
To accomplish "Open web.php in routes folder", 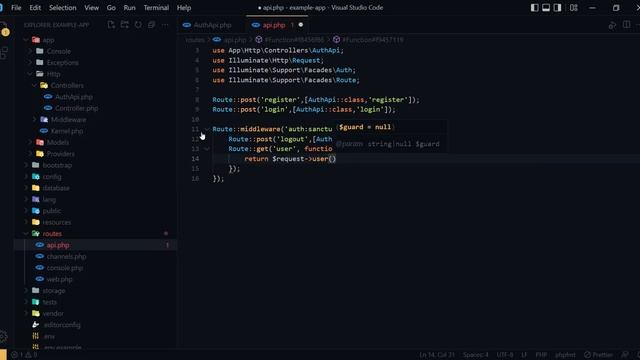I will tap(60, 279).
